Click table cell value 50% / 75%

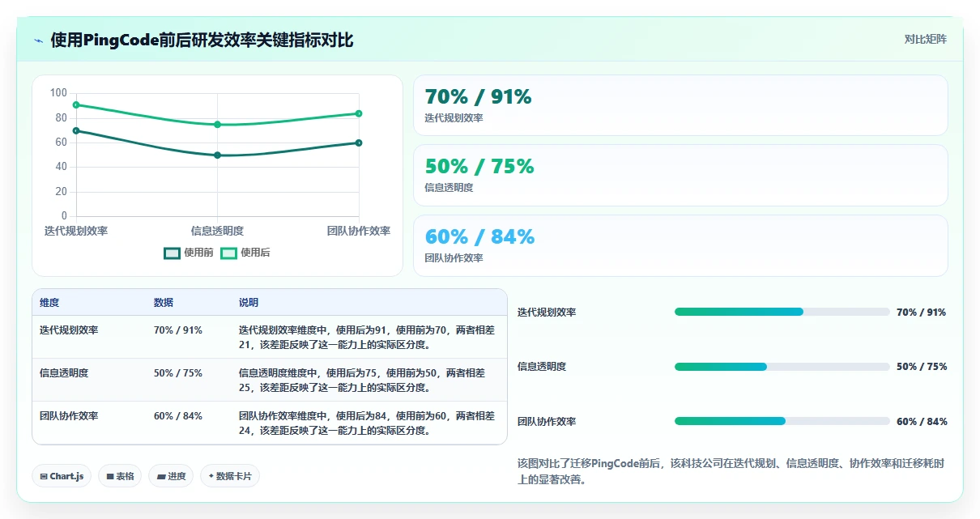(x=178, y=373)
